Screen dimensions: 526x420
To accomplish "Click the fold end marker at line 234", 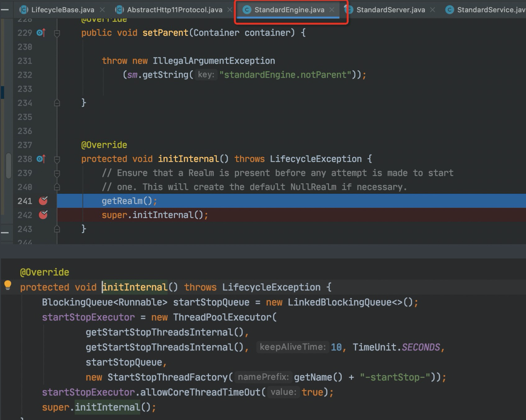I will click(57, 103).
